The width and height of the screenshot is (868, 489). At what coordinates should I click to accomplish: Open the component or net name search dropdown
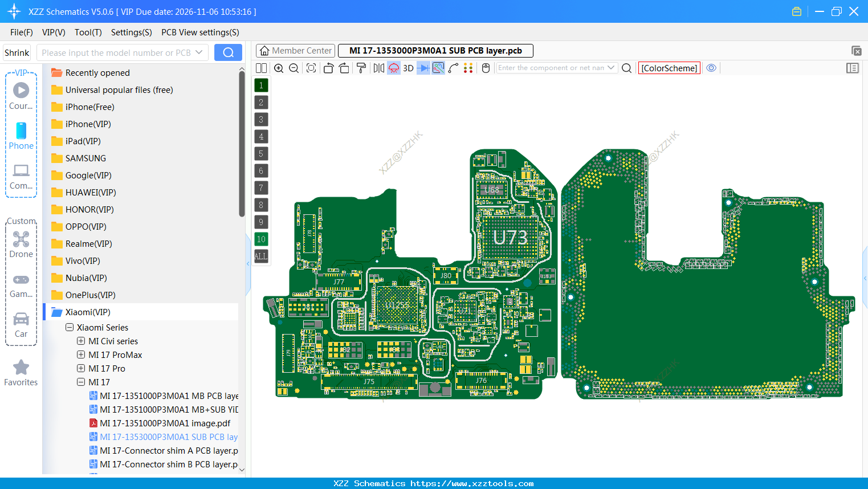tap(610, 67)
